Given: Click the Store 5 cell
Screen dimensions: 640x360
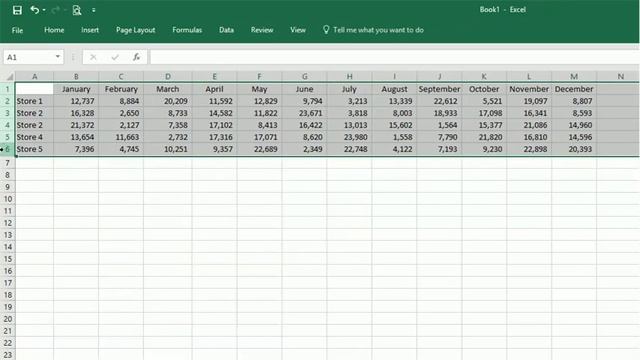Looking at the screenshot, I should point(34,149).
